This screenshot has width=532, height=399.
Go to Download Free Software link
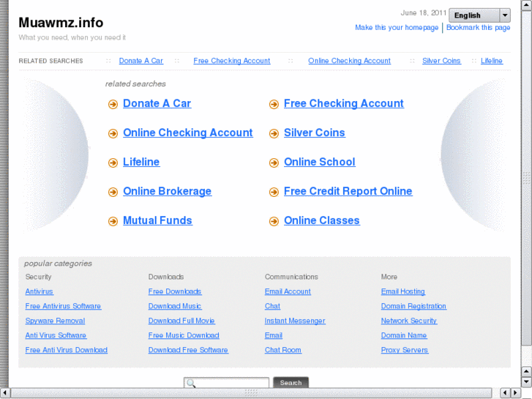click(188, 350)
